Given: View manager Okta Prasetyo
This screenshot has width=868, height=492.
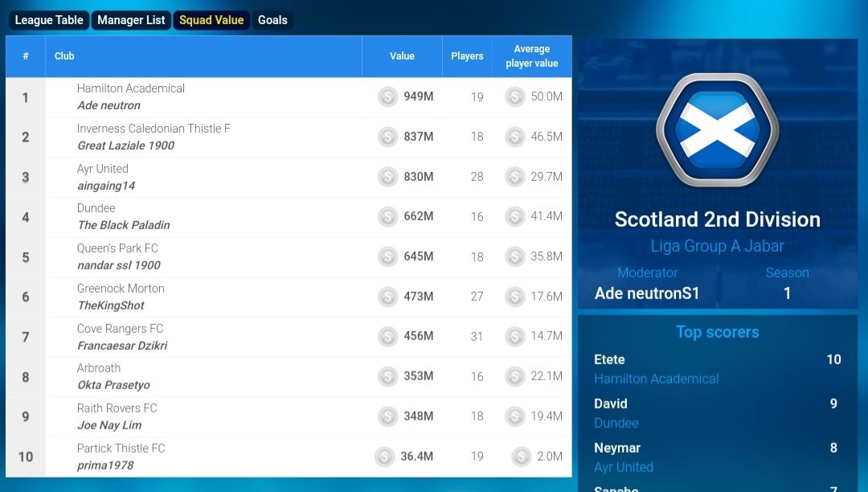Looking at the screenshot, I should coord(113,385).
